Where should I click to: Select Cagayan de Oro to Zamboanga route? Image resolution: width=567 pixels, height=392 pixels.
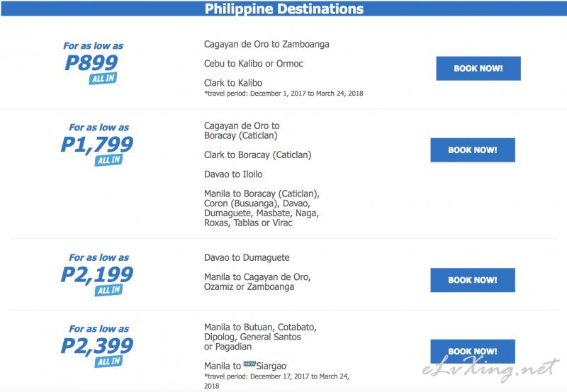pyautogui.click(x=266, y=44)
